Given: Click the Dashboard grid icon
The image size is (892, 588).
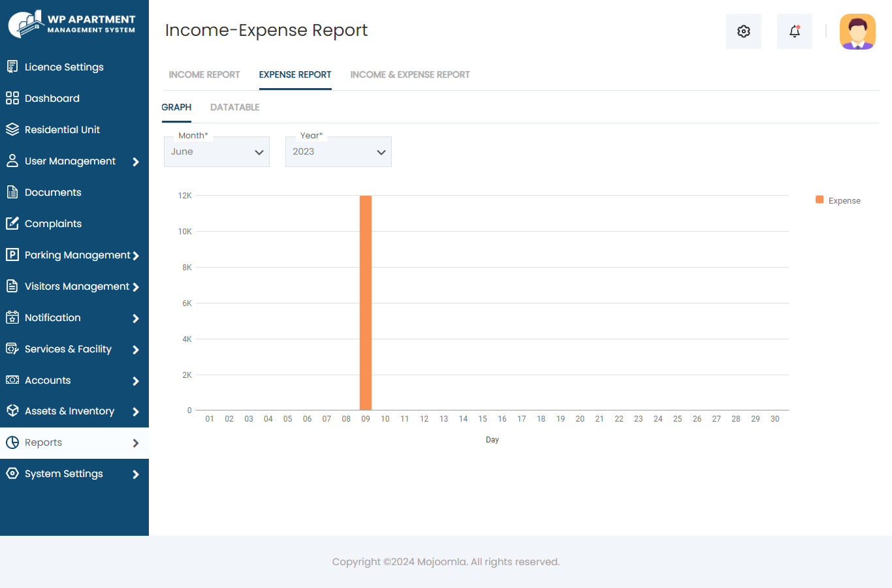Looking at the screenshot, I should pyautogui.click(x=12, y=98).
